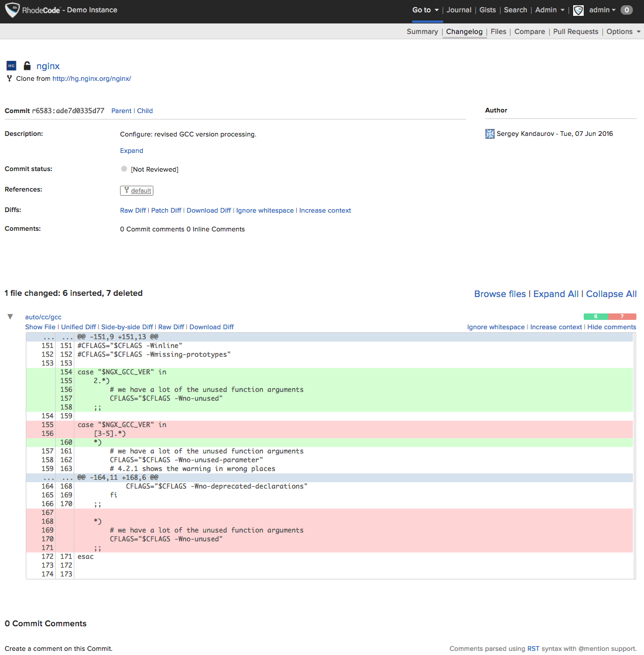The height and width of the screenshot is (655, 644).
Task: Collapse All file diffs
Action: click(x=611, y=294)
